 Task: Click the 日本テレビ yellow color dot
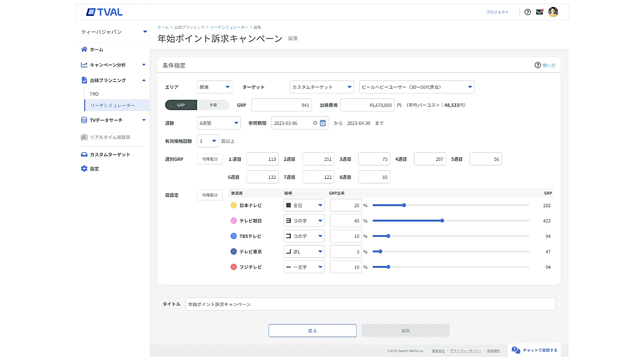tap(233, 205)
